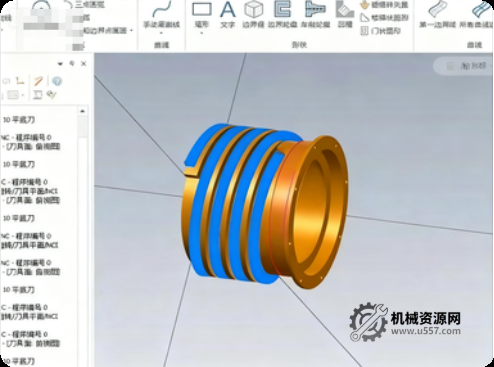This screenshot has width=494, height=367.
Task: Open the circle edge point dropdown arrow
Action: 132,31
